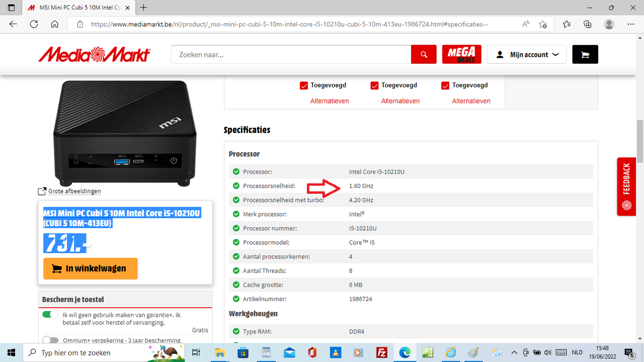The image size is (644, 362).
Task: Click the first Alternatieven link
Action: coord(330,101)
